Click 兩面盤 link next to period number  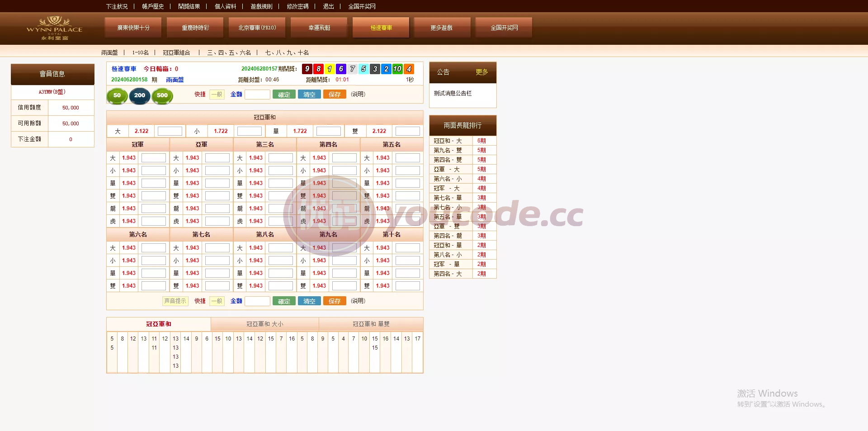coord(175,80)
